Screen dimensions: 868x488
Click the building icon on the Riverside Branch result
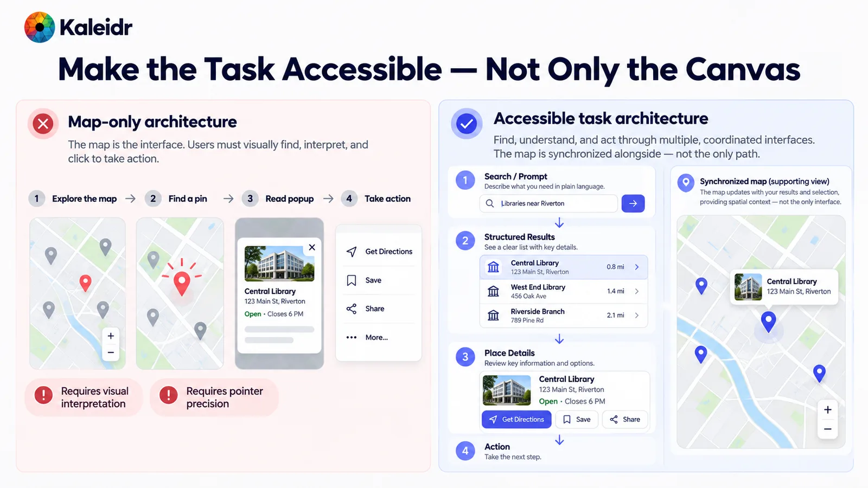pyautogui.click(x=493, y=315)
